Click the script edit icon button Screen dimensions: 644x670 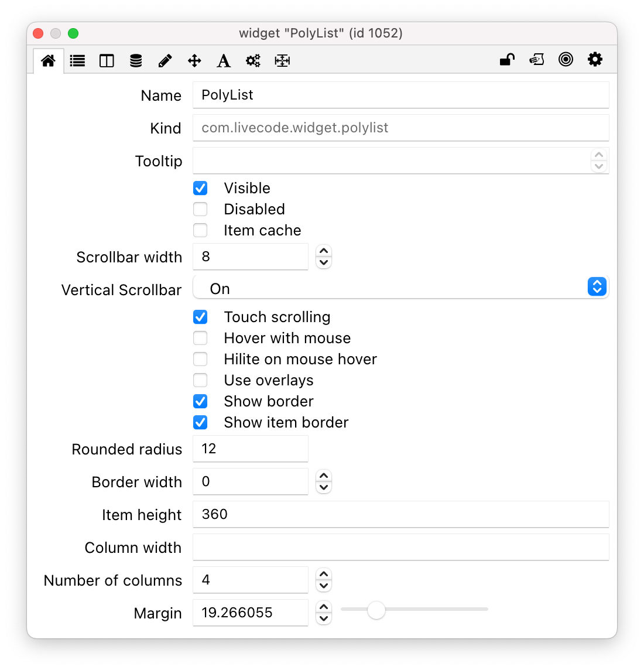click(536, 59)
